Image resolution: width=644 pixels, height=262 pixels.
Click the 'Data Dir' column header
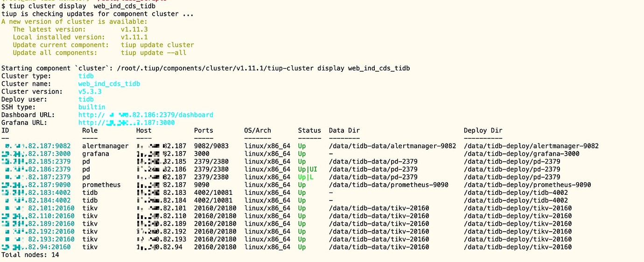(344, 131)
